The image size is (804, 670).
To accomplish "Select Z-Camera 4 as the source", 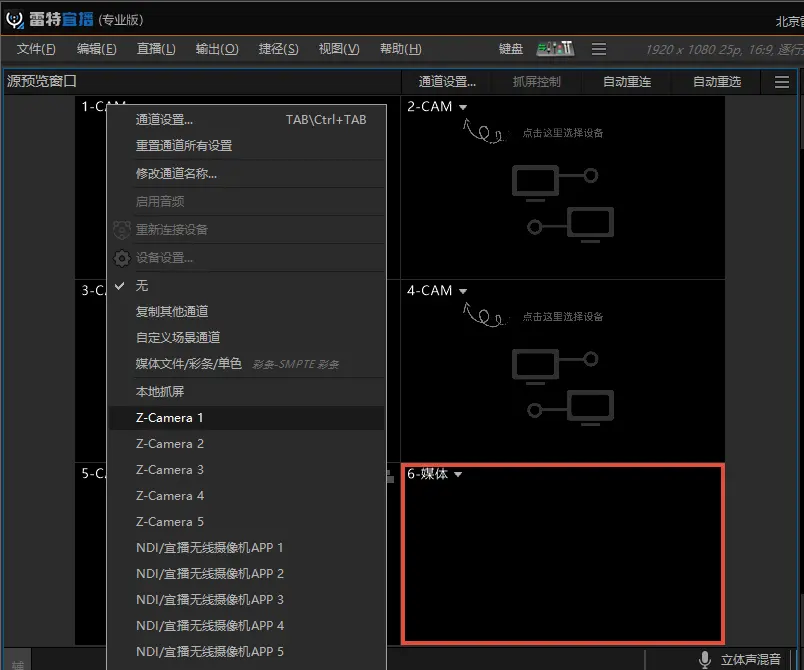I will (247, 496).
